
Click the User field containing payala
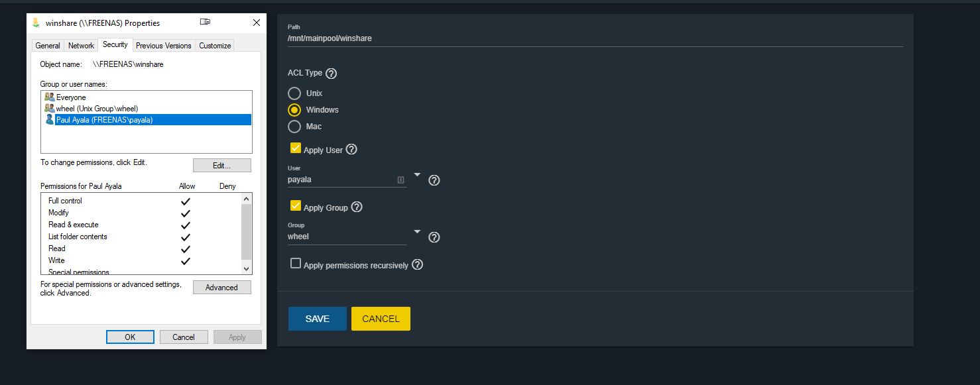pyautogui.click(x=347, y=180)
